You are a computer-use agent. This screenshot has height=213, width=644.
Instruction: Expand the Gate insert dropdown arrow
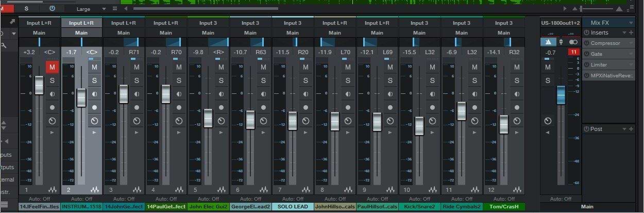(632, 54)
